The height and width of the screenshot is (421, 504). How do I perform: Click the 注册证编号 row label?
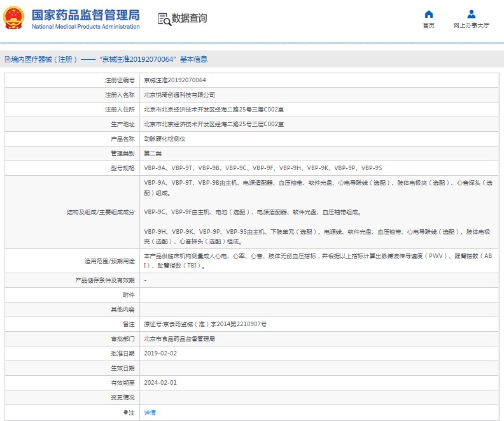(120, 80)
